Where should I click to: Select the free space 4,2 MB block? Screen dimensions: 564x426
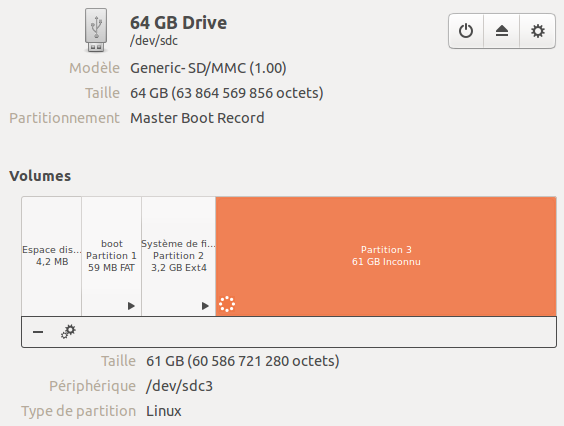[52, 256]
